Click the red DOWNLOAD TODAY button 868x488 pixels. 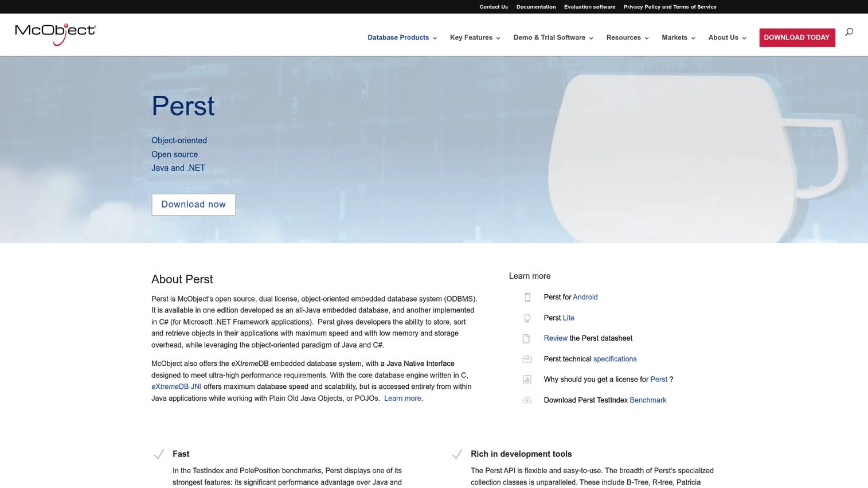tap(797, 38)
